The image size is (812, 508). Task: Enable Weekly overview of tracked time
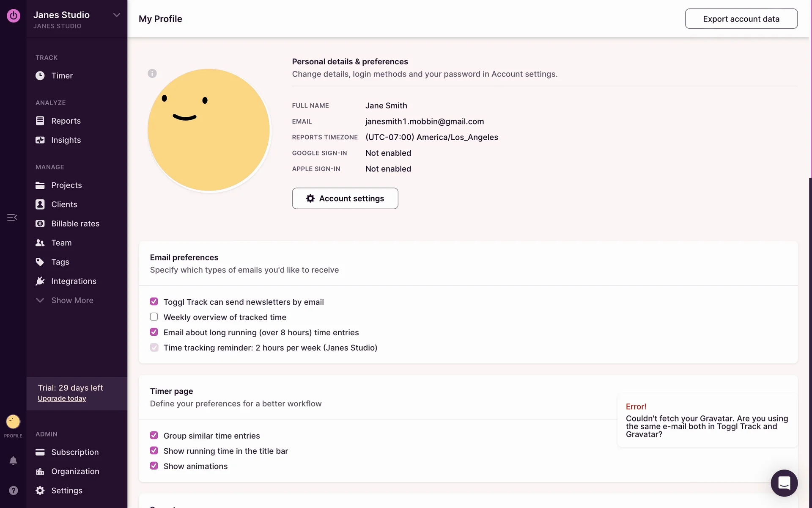pos(154,317)
